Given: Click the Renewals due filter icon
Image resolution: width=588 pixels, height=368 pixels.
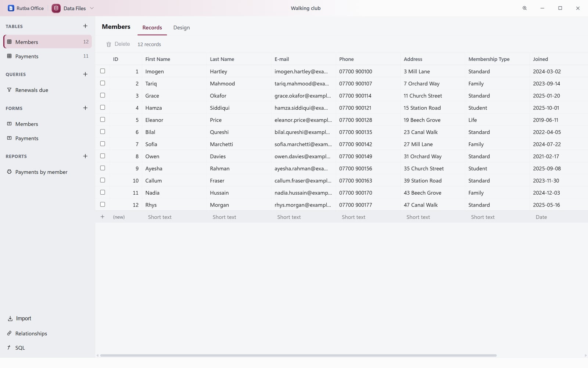Looking at the screenshot, I should 9,90.
